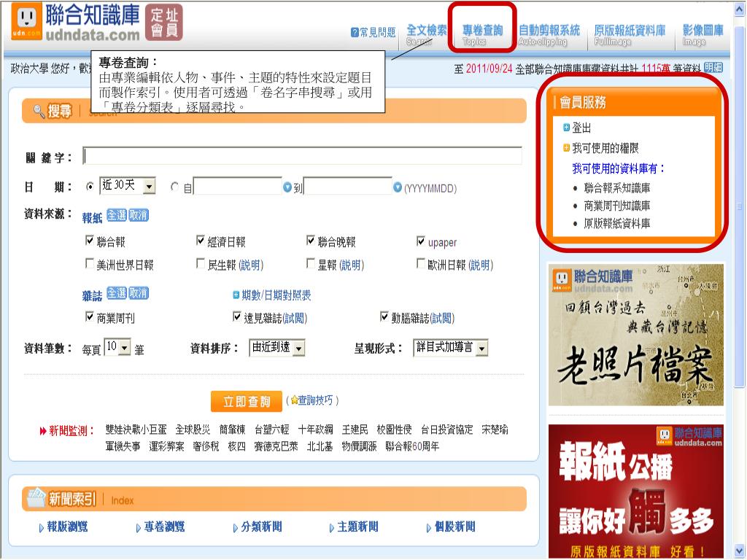Click the 宋楚瑜 news monitor keyword
This screenshot has height=560, width=747.
(495, 429)
